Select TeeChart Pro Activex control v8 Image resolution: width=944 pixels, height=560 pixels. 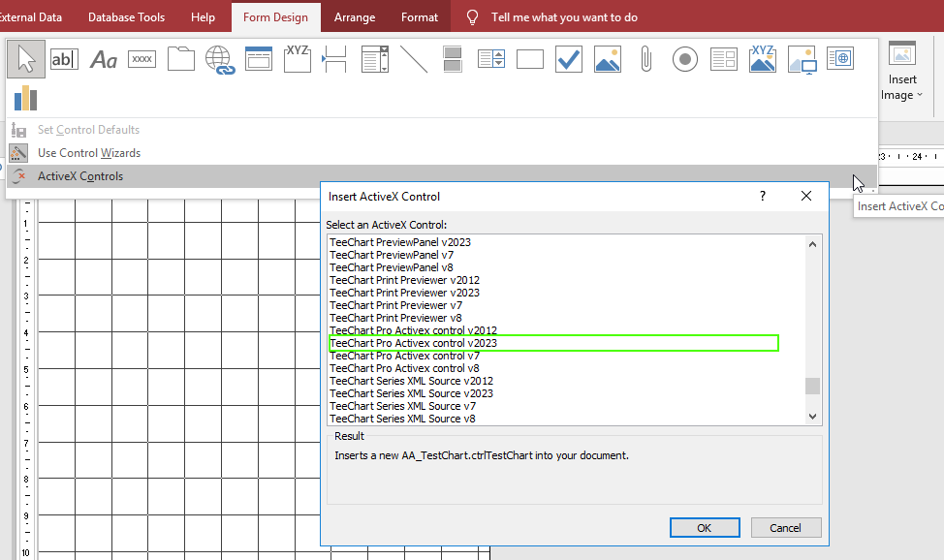click(x=404, y=368)
